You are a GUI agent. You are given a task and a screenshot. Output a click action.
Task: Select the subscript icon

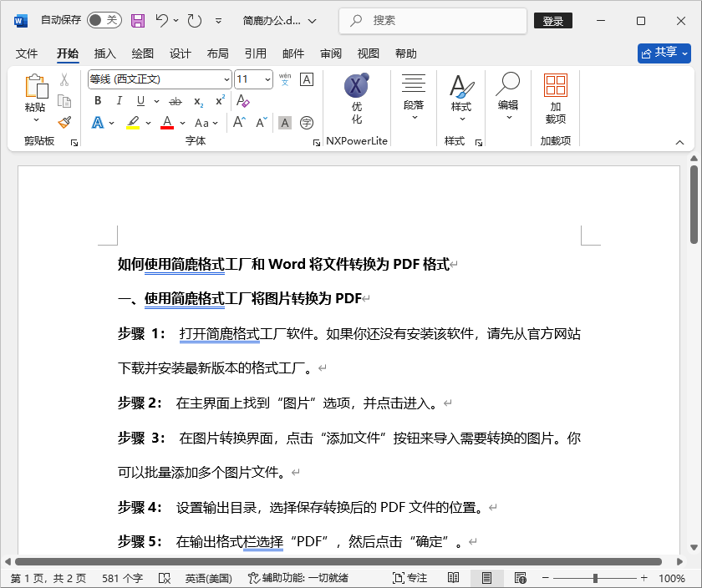[x=197, y=100]
